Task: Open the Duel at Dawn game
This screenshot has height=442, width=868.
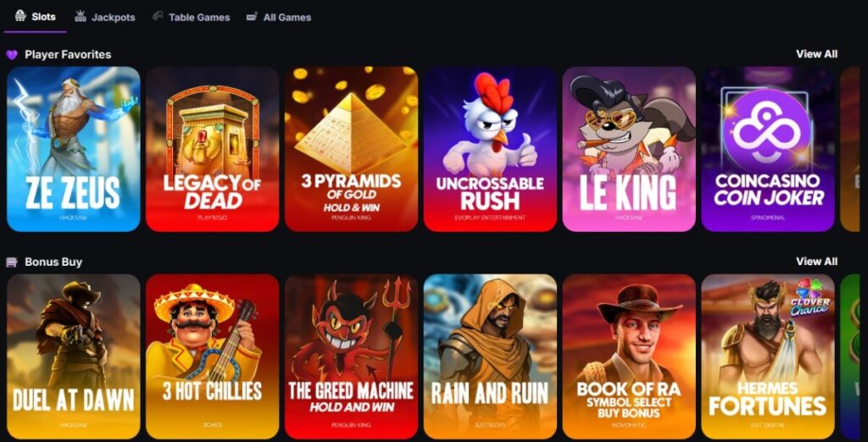Action: coord(74,356)
